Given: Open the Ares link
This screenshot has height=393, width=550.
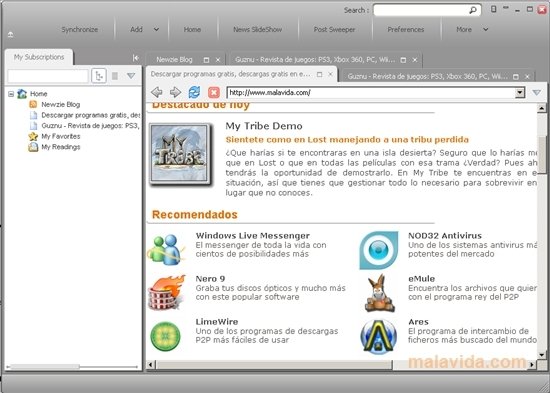Looking at the screenshot, I should click(418, 321).
